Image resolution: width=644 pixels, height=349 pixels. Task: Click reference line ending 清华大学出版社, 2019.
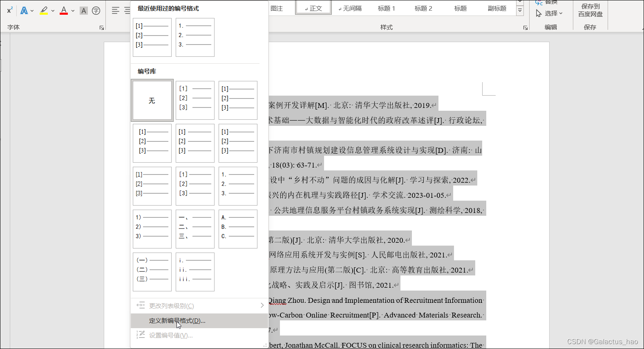352,105
